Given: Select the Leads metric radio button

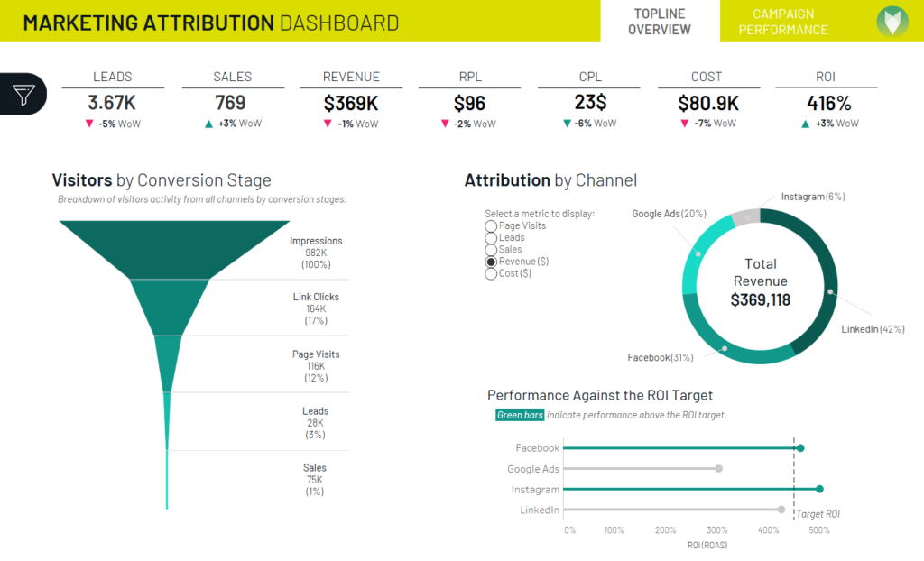Looking at the screenshot, I should (x=491, y=238).
